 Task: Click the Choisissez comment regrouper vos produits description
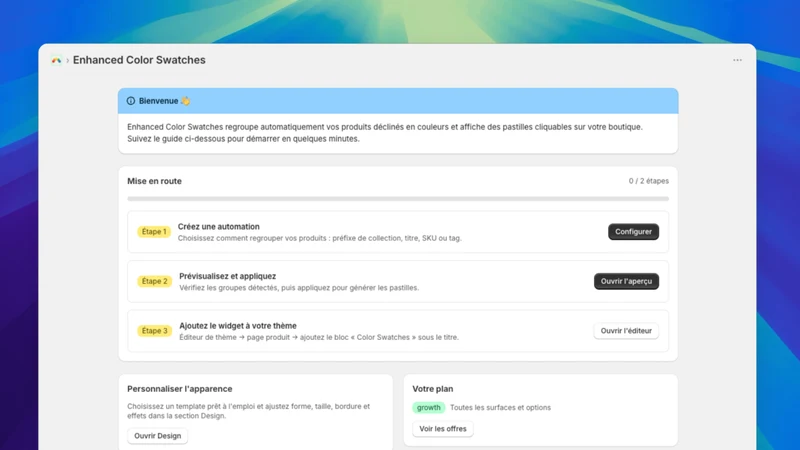point(319,238)
